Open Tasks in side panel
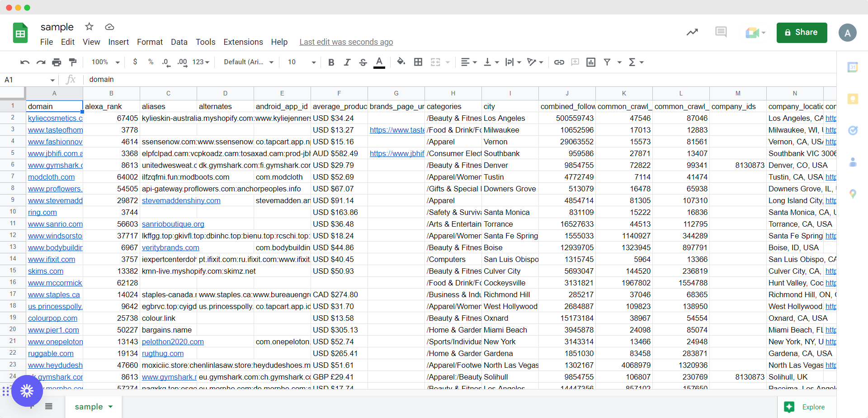The height and width of the screenshot is (418, 868). (853, 130)
